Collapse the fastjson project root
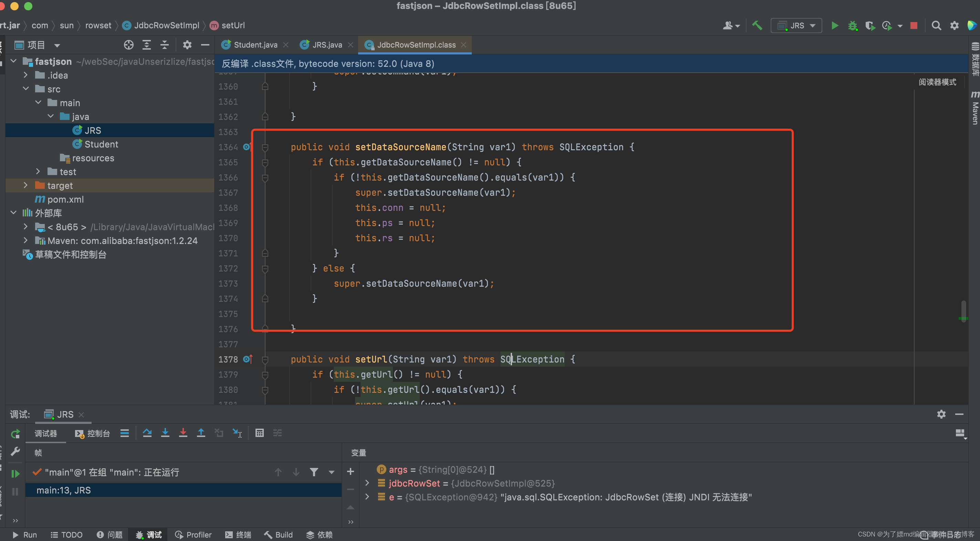 [13, 61]
